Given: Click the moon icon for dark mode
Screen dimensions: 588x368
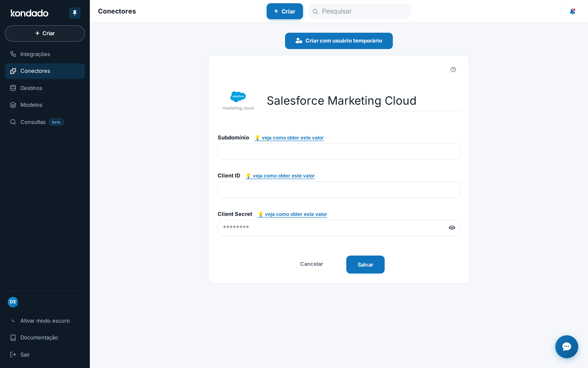Looking at the screenshot, I should pyautogui.click(x=13, y=321).
